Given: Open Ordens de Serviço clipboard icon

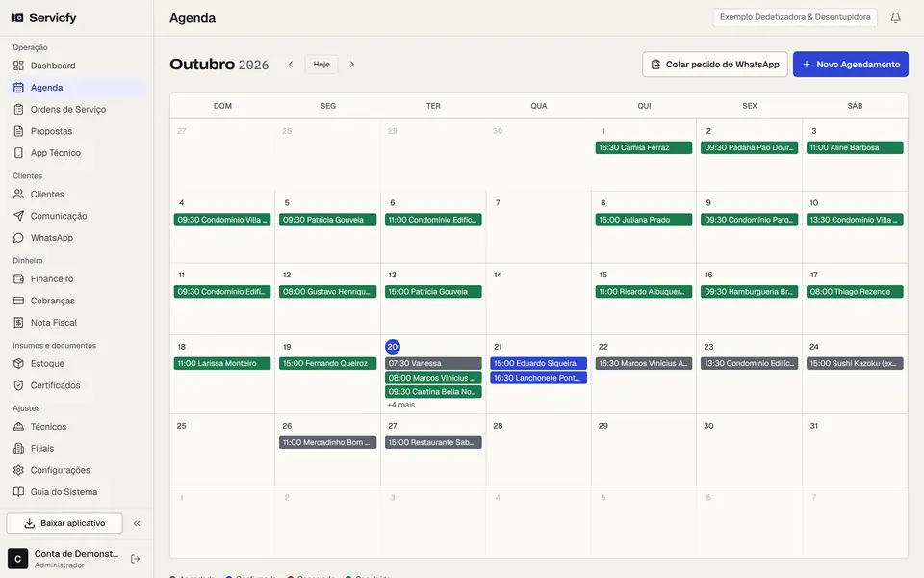Looking at the screenshot, I should coord(19,109).
